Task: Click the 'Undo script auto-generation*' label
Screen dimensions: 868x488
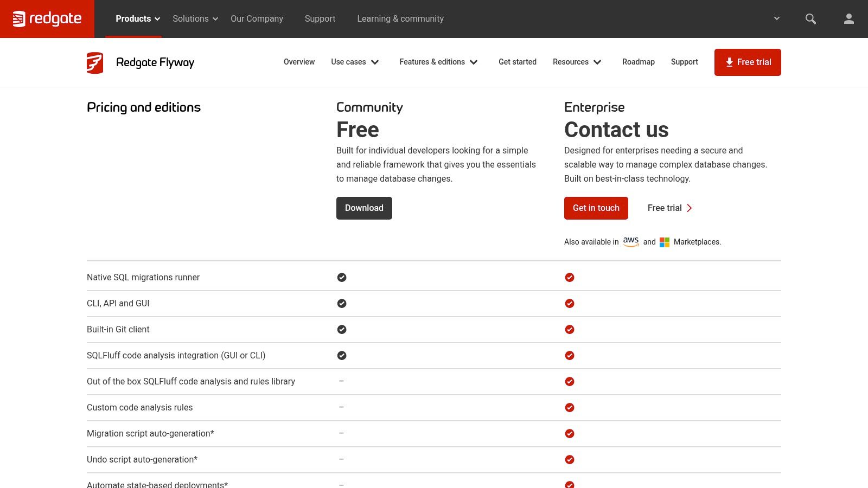Action: click(142, 460)
